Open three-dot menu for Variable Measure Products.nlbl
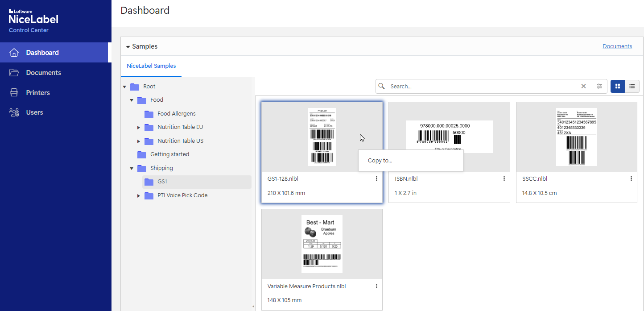 coord(376,286)
